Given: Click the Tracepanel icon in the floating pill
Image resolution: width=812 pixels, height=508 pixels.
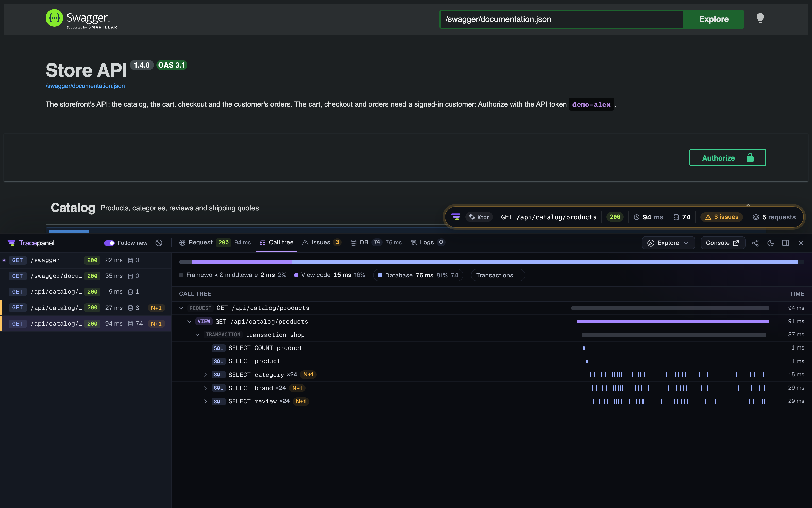Looking at the screenshot, I should click(456, 217).
